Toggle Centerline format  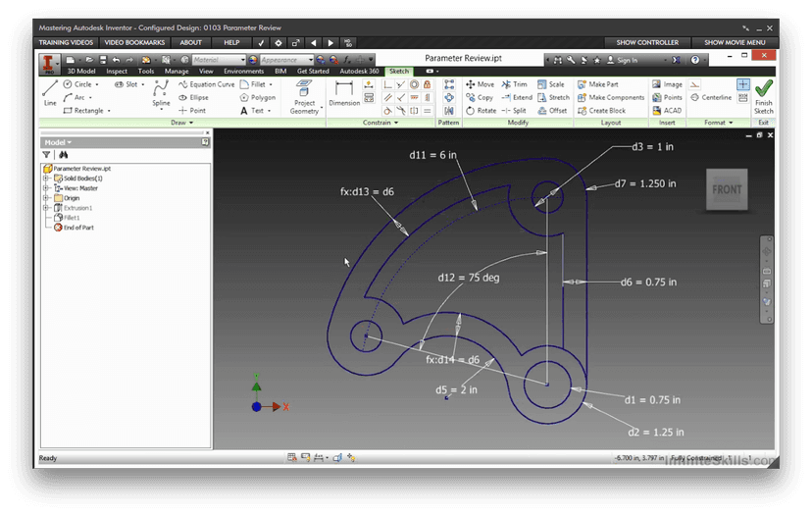711,97
